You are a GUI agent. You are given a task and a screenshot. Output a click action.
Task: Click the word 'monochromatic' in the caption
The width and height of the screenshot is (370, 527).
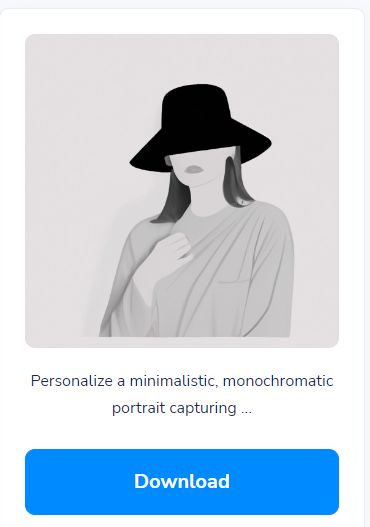coord(278,381)
